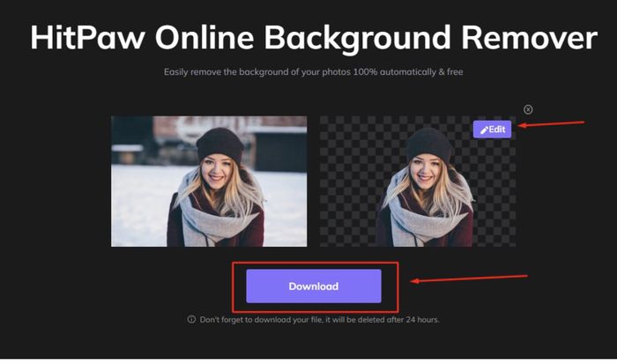The height and width of the screenshot is (364, 617).
Task: Click the 'Don't forget to download your file' note
Action: 319,320
